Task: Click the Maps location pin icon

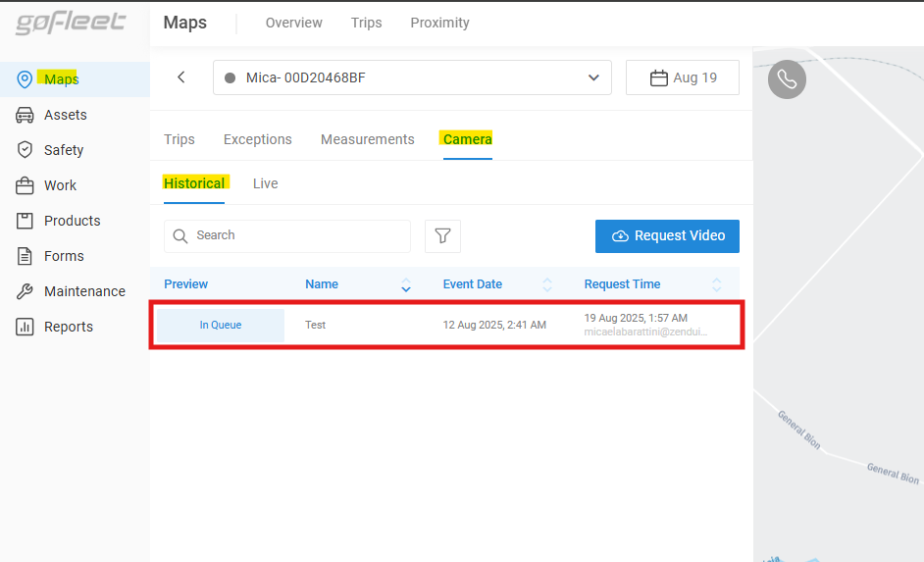Action: (x=25, y=78)
